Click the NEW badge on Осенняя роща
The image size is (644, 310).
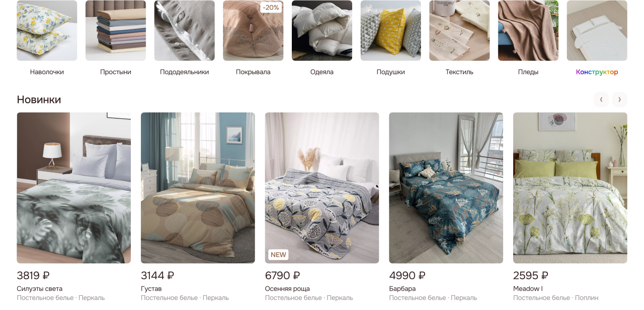278,255
